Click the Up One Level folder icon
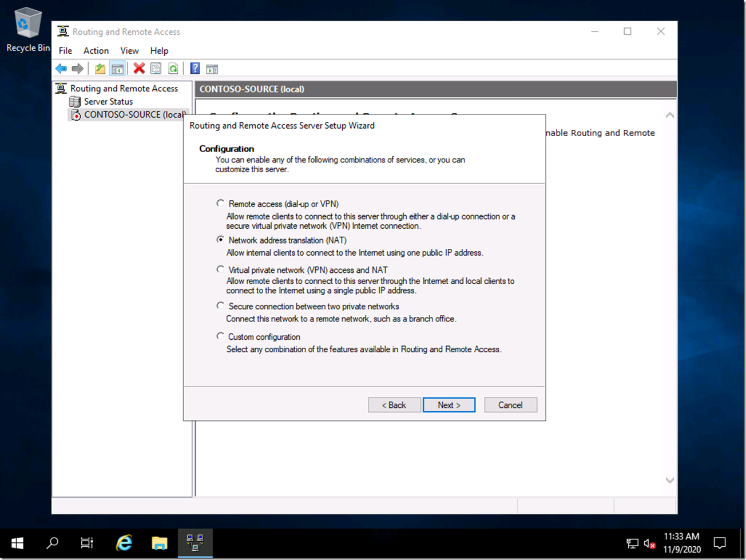The width and height of the screenshot is (746, 560). 100,69
